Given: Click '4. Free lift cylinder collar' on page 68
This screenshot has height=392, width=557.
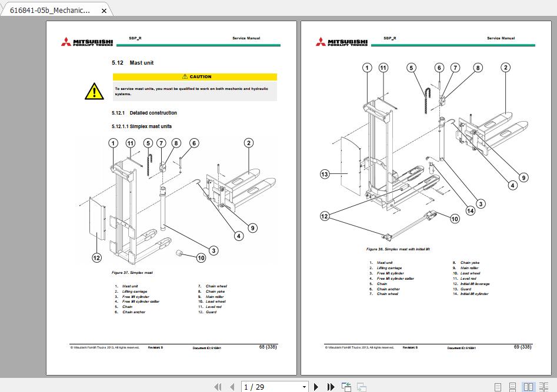Looking at the screenshot, I should point(137,301).
